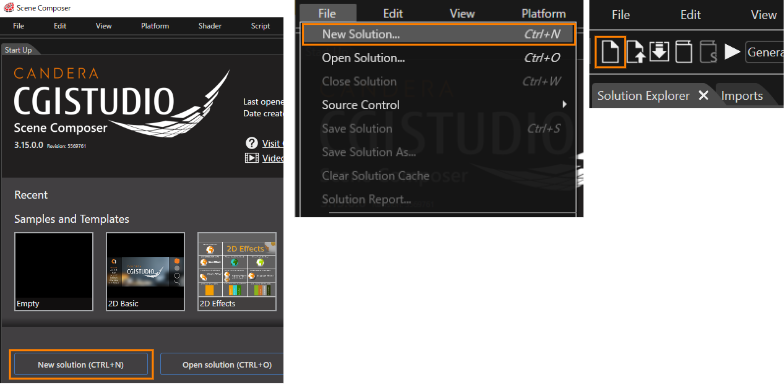Click the down-arrow save toolbar icon
784x384 pixels.
[x=659, y=52]
